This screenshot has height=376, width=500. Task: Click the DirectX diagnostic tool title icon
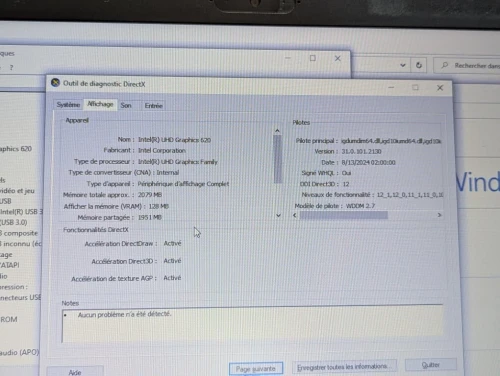(x=55, y=82)
